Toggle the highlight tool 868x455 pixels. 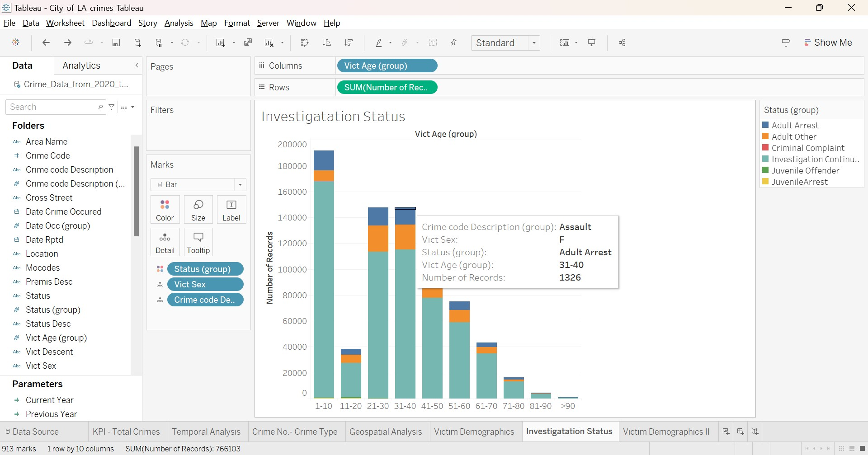[x=380, y=42]
